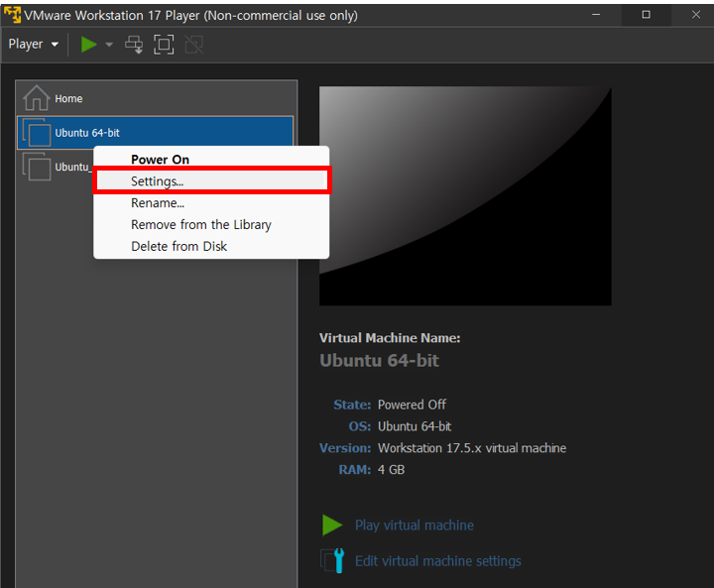
Task: Choose Rename... in context menu
Action: pyautogui.click(x=211, y=202)
